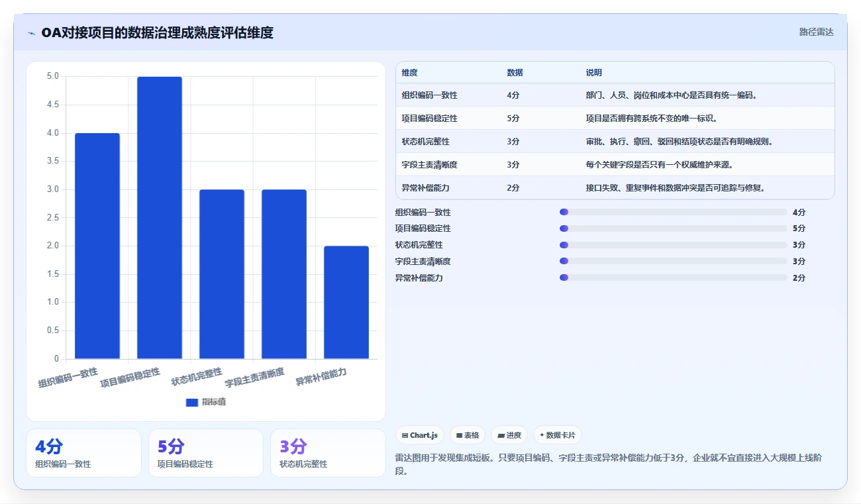Click x-axis label 异常补偿能力

[x=321, y=378]
